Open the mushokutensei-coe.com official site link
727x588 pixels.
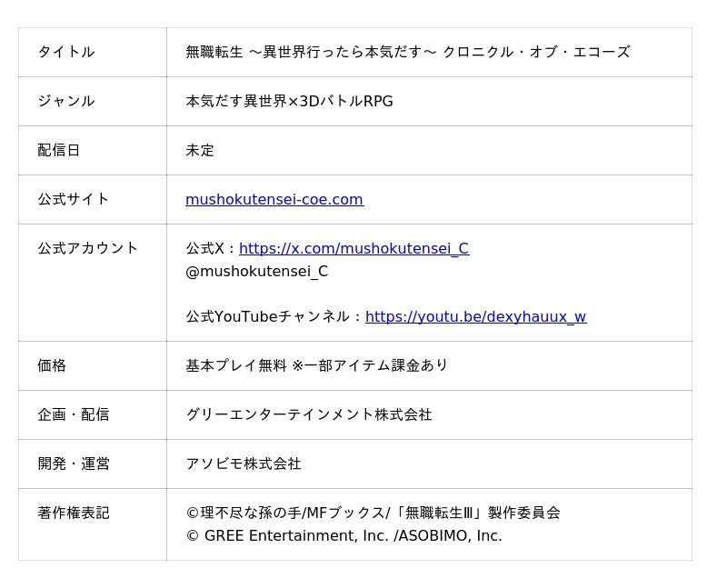(x=274, y=200)
